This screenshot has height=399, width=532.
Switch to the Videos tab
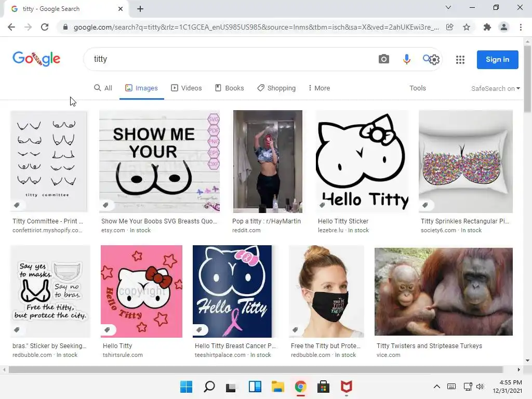pyautogui.click(x=187, y=88)
